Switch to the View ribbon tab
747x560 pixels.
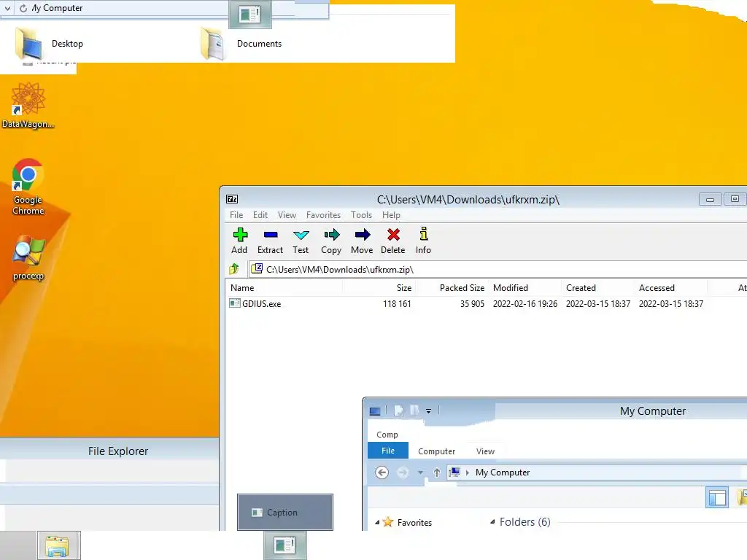click(485, 451)
